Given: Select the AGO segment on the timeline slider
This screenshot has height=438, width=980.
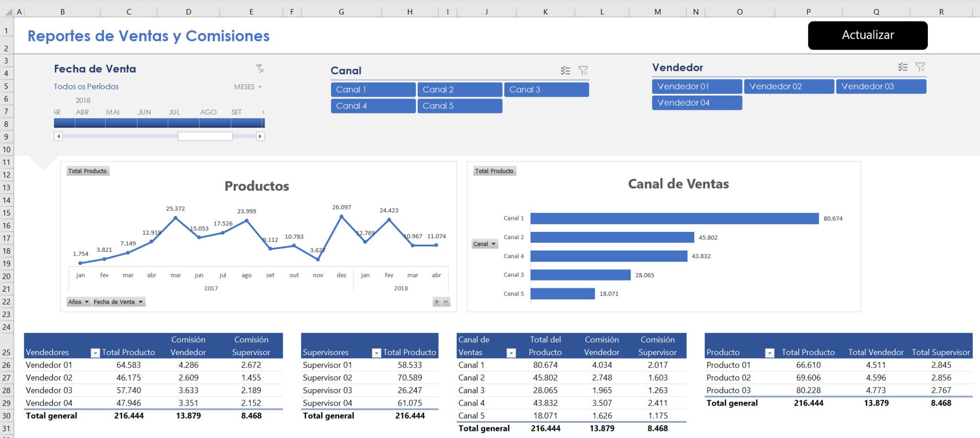Looking at the screenshot, I should pyautogui.click(x=208, y=123).
